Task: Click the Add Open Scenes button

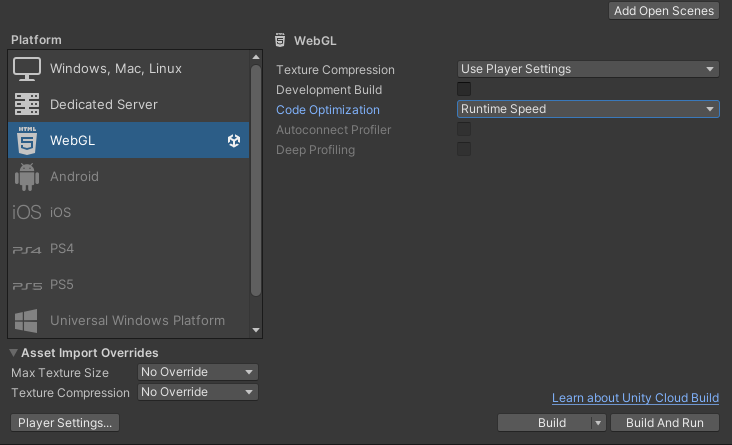Action: 664,11
